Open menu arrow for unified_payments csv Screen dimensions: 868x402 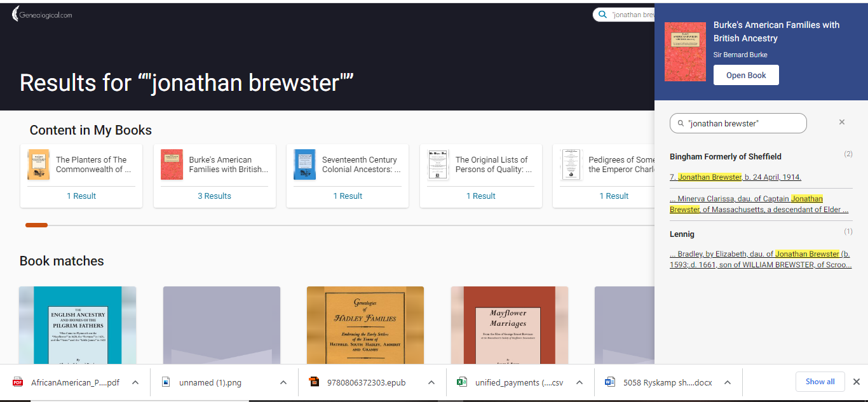pos(580,382)
